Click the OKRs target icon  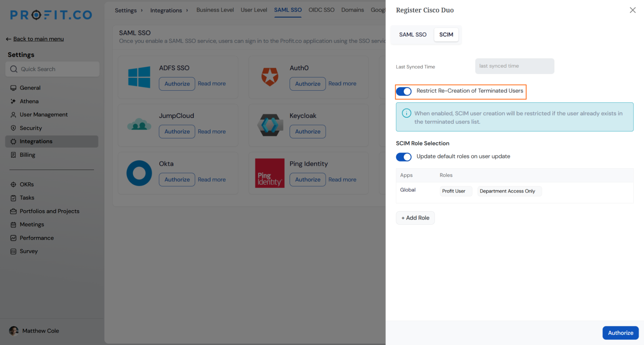coord(13,184)
